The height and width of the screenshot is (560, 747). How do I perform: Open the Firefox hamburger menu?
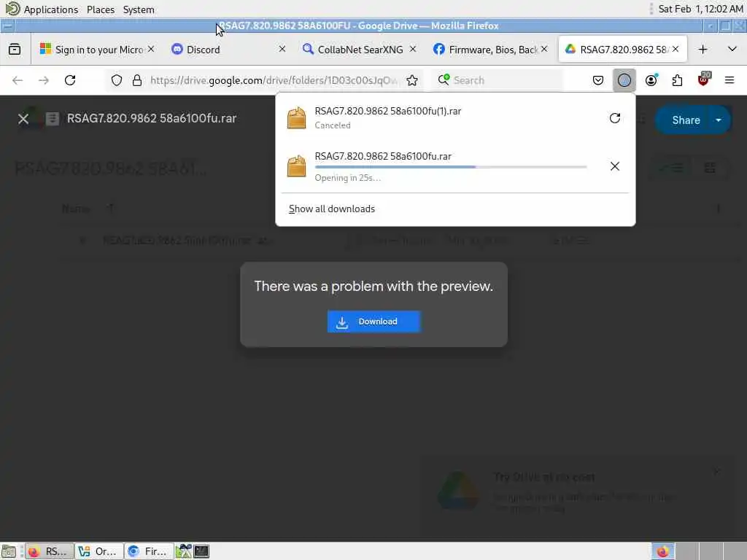(729, 80)
